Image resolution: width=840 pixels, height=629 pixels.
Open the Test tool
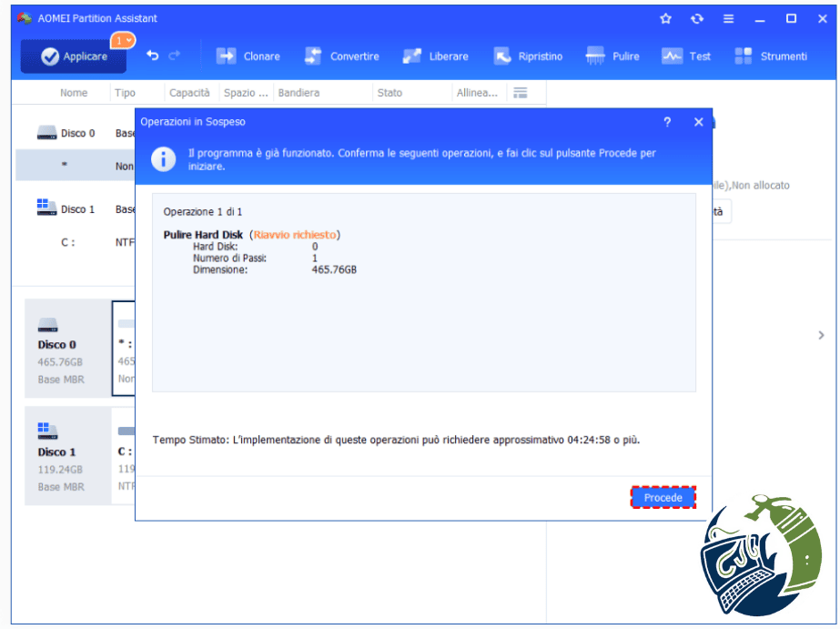pos(686,56)
